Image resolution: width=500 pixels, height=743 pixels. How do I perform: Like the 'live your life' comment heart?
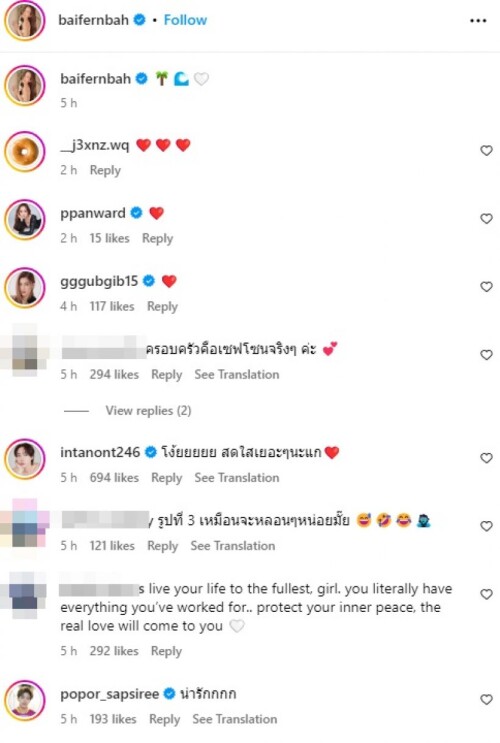486,594
